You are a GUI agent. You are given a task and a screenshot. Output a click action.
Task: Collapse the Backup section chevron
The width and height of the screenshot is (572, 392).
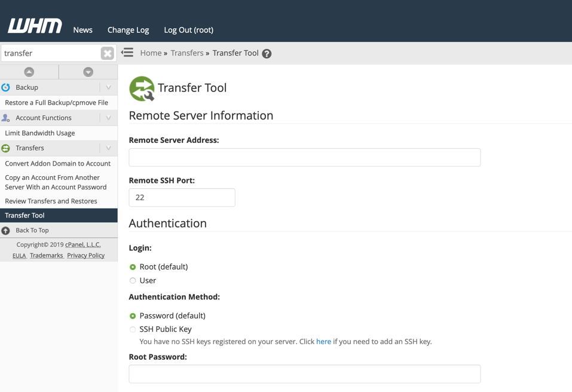(x=108, y=87)
